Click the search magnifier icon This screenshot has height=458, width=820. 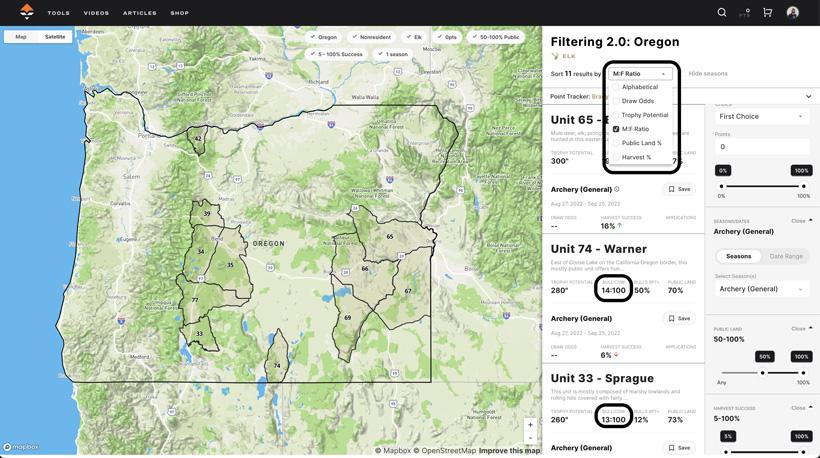click(x=722, y=13)
